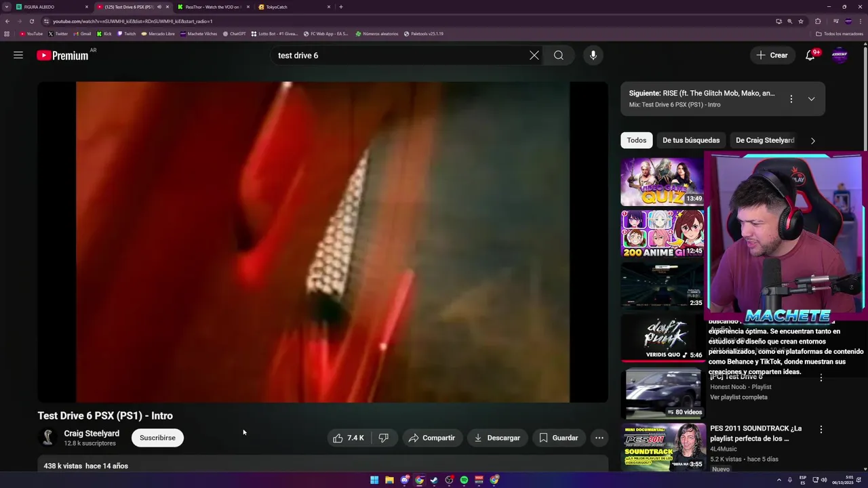Viewport: 868px width, 488px height.
Task: Open the Gmail bookmark
Action: point(82,33)
